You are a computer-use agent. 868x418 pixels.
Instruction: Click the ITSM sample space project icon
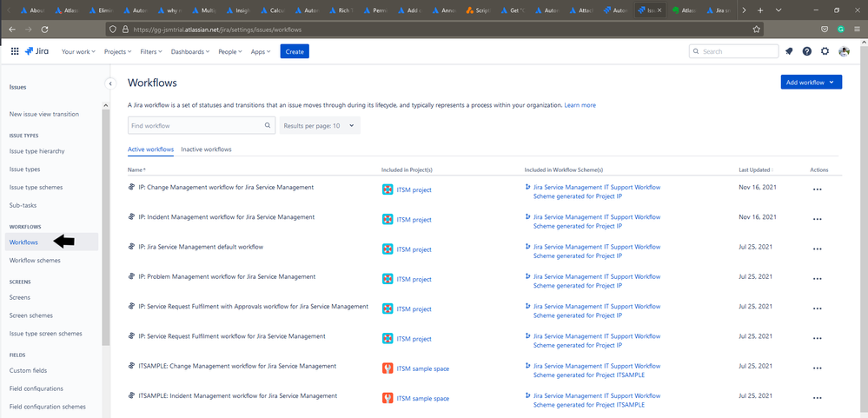pos(388,368)
